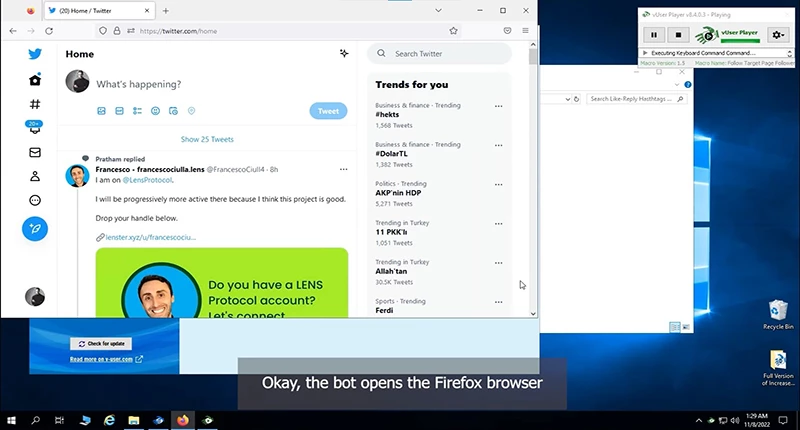
Task: Close the Home / Twitter tab
Action: click(147, 11)
